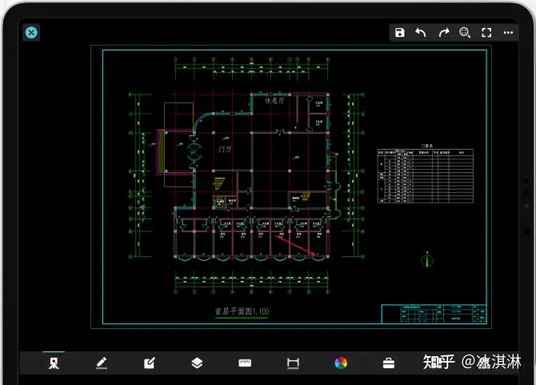Select the ruler measure tool

coord(245,363)
